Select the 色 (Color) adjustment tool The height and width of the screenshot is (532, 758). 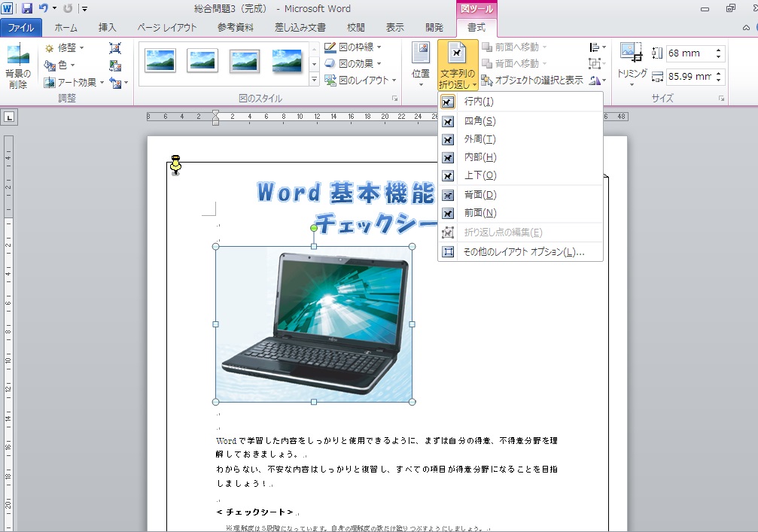[x=60, y=64]
